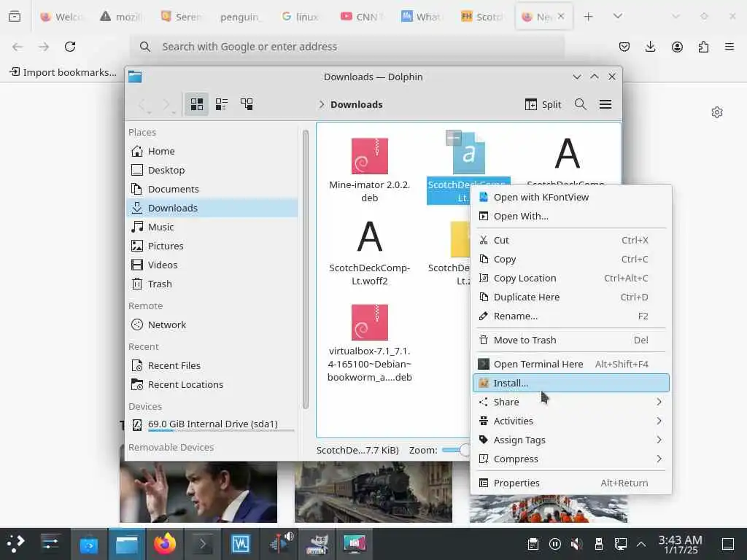Switch Dolphin to Icons view mode

coord(197,104)
